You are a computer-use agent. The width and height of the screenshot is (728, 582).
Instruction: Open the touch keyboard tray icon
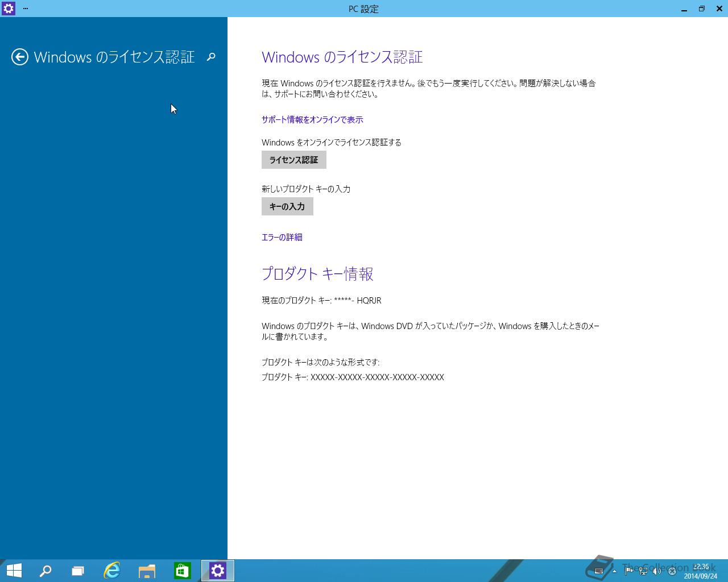click(598, 571)
